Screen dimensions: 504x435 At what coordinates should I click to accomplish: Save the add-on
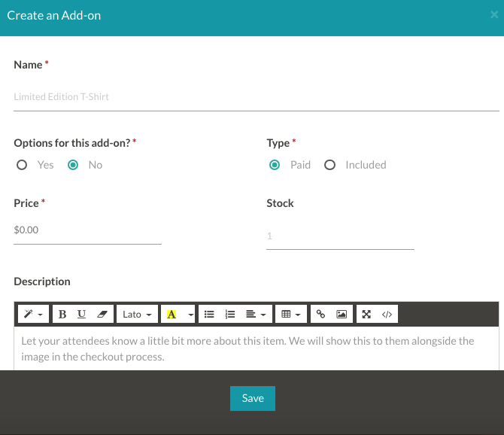(x=253, y=398)
